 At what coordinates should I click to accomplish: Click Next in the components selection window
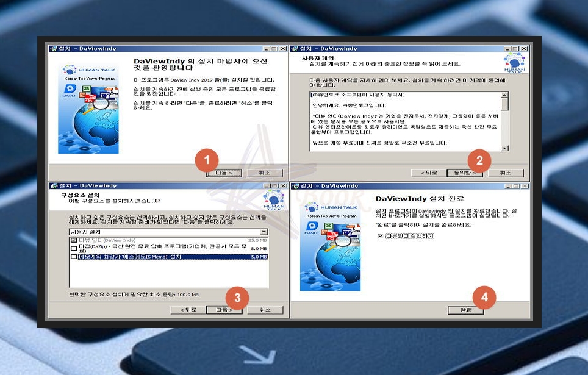point(224,310)
